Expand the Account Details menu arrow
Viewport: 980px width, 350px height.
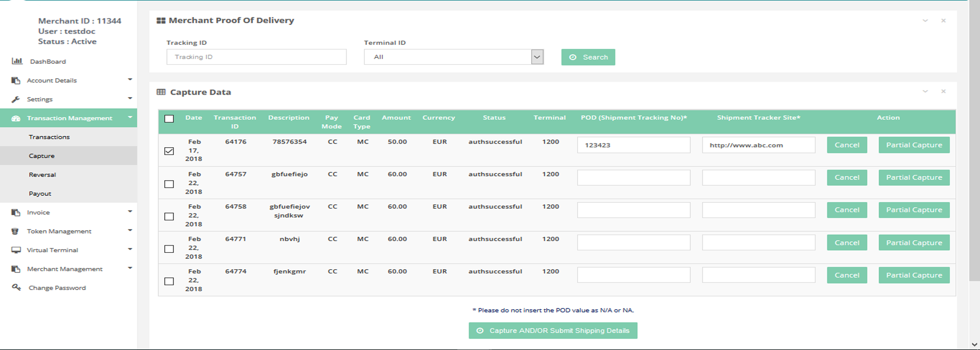[x=130, y=80]
